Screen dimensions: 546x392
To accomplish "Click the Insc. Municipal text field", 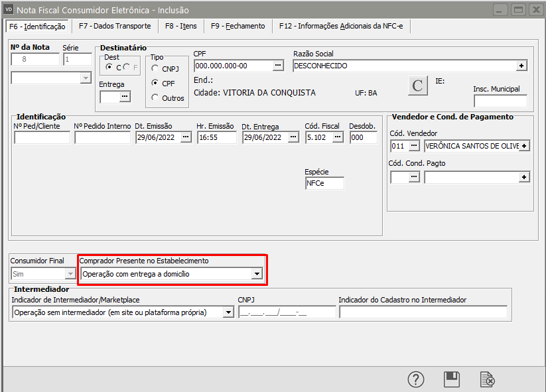I will click(500, 101).
